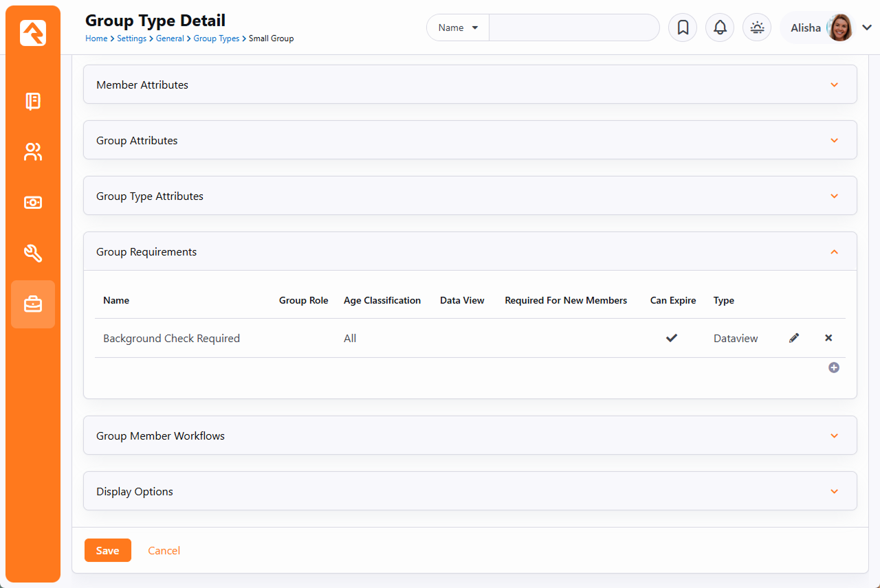880x588 pixels.
Task: Open the People sidebar icon
Action: (33, 152)
